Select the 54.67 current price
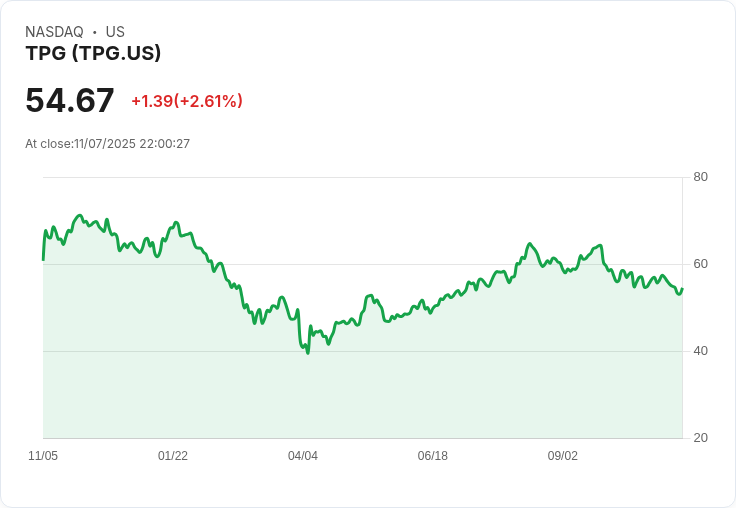 point(70,101)
